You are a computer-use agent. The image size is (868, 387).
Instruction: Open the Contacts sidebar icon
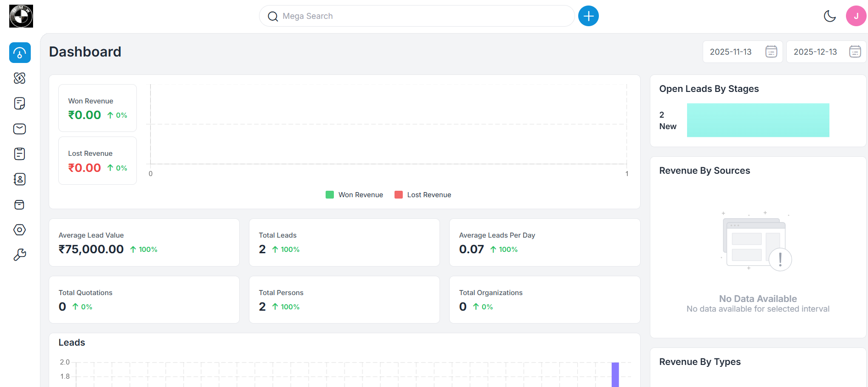[x=20, y=179]
